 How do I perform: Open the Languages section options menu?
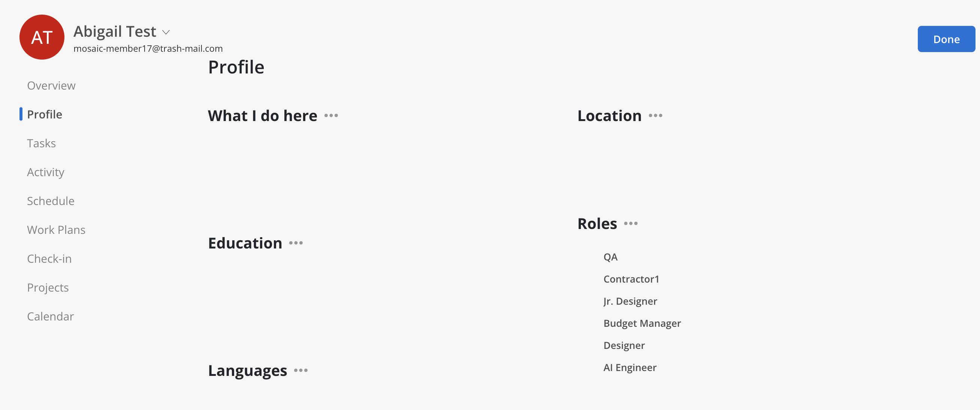tap(301, 370)
